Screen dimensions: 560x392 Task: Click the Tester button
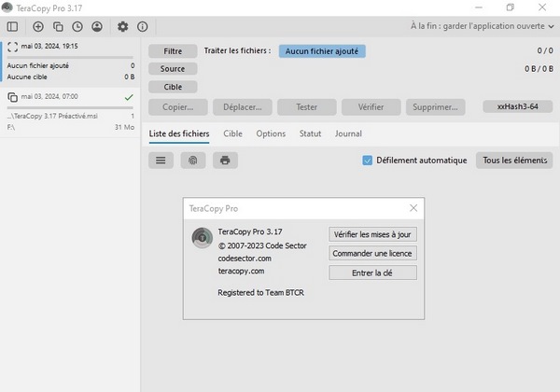307,107
